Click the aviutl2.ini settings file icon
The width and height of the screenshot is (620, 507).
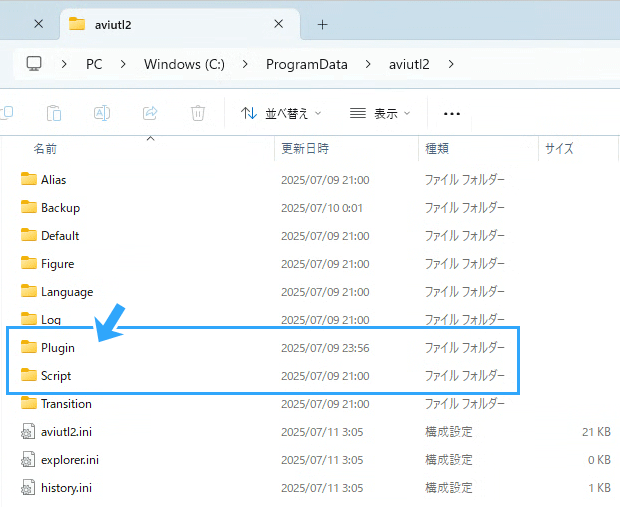tap(28, 431)
